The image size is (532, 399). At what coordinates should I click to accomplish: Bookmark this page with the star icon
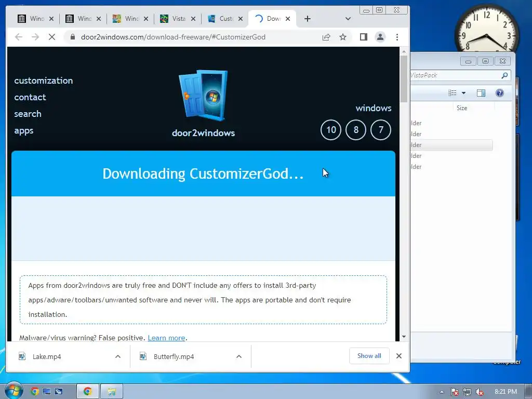pos(343,37)
